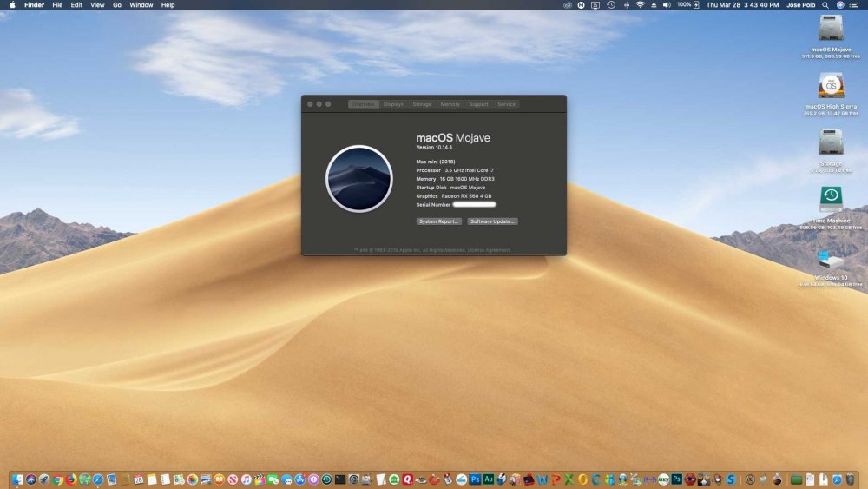Switch to the Memory tab
Viewport: 868px width, 489px height.
coord(450,104)
